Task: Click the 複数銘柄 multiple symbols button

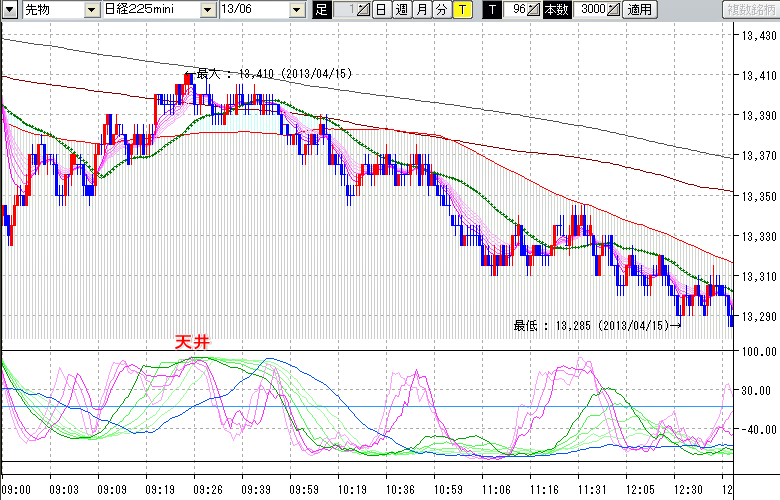Action: [x=749, y=10]
